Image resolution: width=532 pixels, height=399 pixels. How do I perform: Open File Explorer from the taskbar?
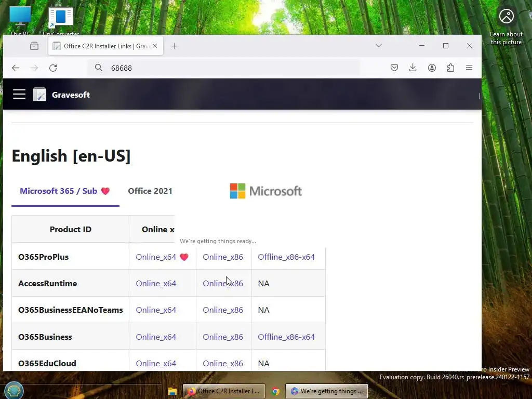(x=172, y=391)
